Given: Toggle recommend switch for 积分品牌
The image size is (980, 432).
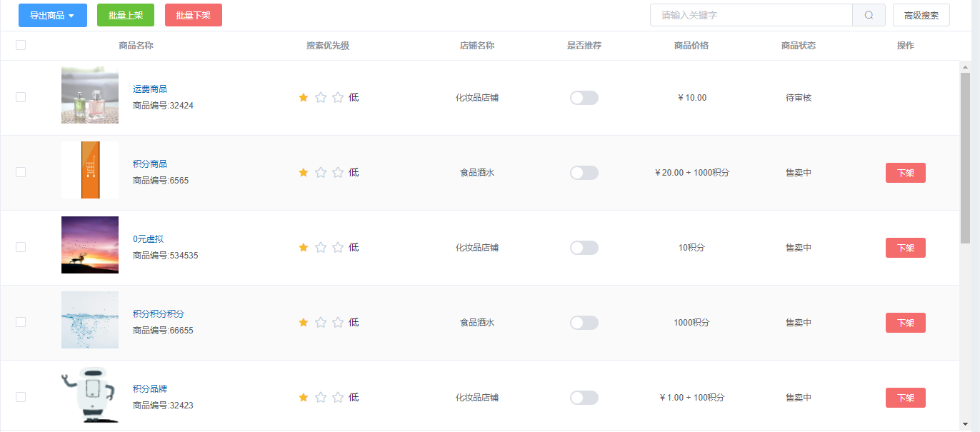Looking at the screenshot, I should 584,398.
